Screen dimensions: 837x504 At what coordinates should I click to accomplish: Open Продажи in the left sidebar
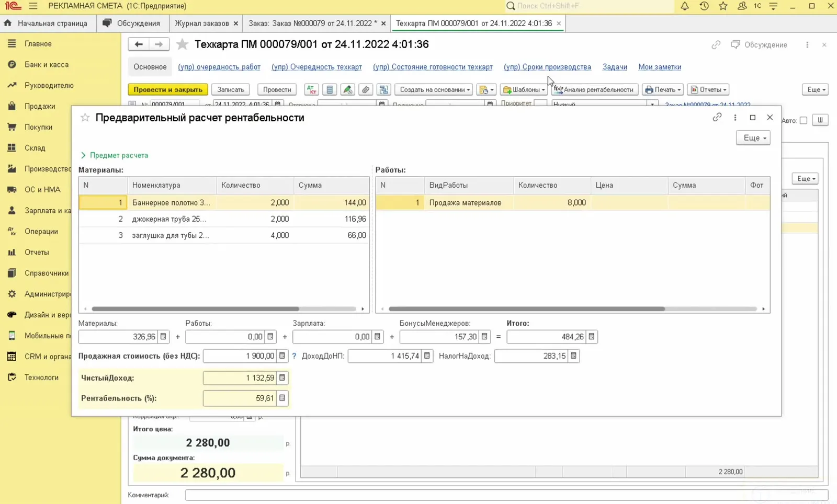[40, 106]
